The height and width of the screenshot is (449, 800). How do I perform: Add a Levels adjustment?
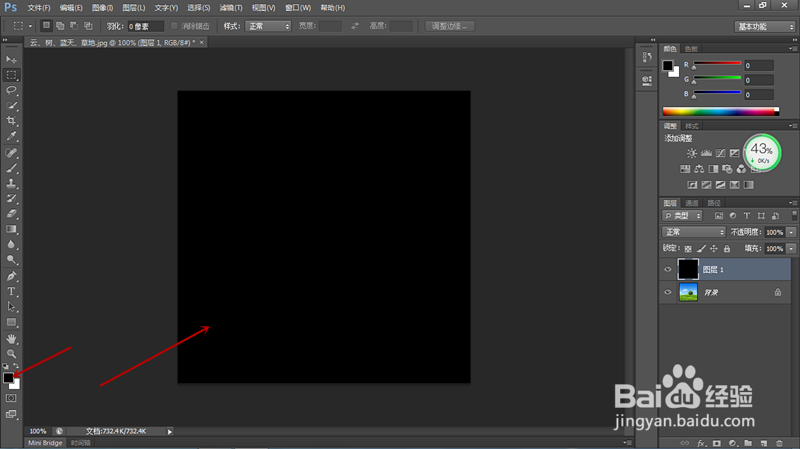coord(706,153)
